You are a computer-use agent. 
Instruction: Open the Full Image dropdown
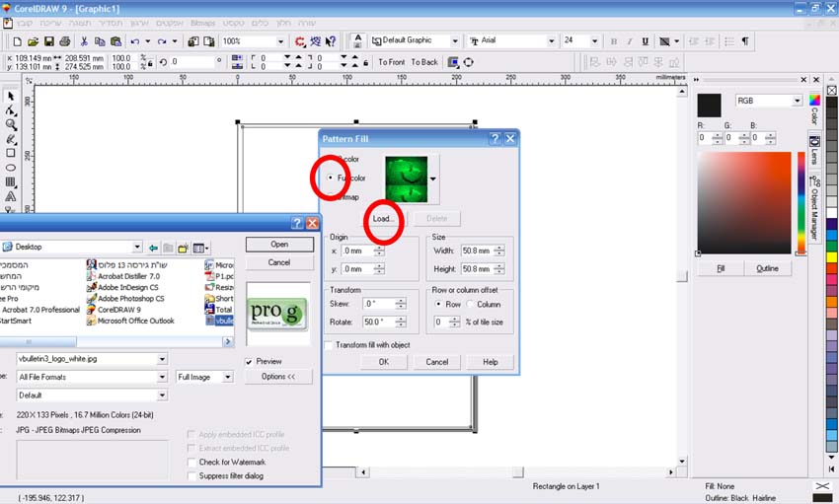pos(228,378)
